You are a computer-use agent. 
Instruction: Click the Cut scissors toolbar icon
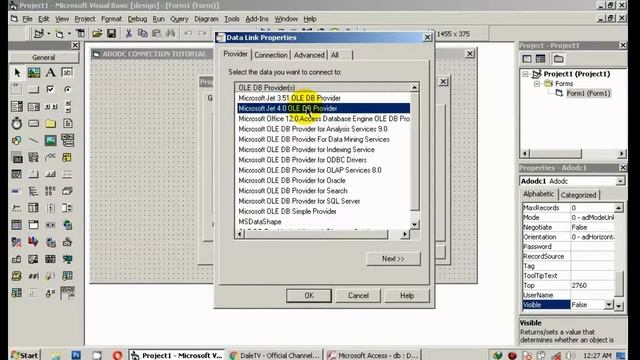coord(129,33)
